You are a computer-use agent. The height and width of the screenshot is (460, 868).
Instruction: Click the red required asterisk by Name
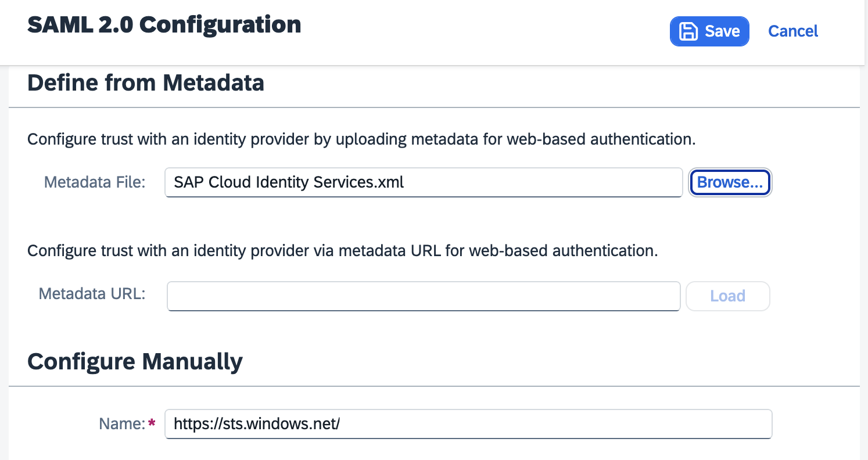pos(152,423)
